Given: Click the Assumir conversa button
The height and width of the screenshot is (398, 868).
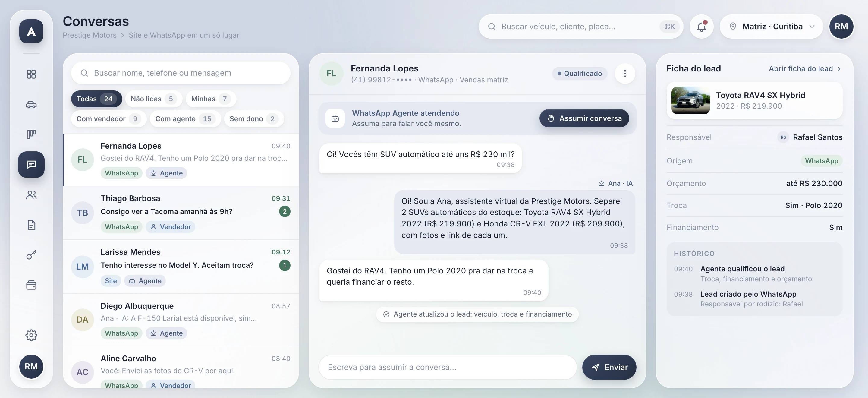Looking at the screenshot, I should click(x=584, y=118).
